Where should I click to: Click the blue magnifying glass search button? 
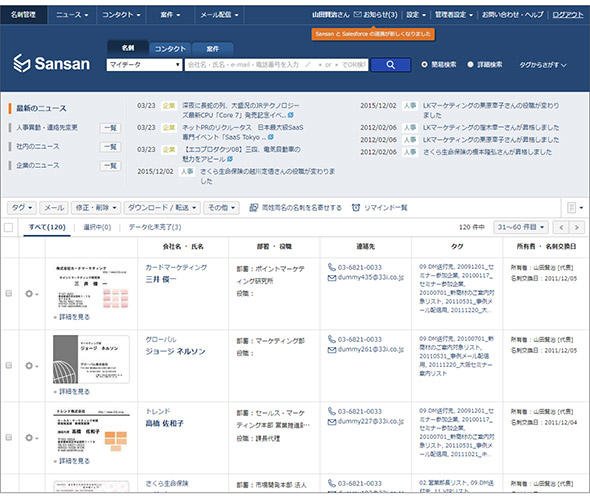(390, 65)
